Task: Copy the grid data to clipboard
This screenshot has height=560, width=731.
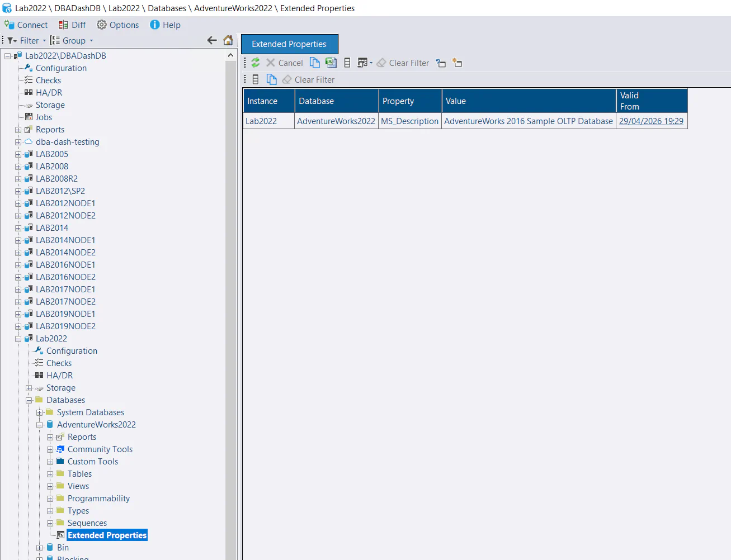Action: click(x=315, y=63)
